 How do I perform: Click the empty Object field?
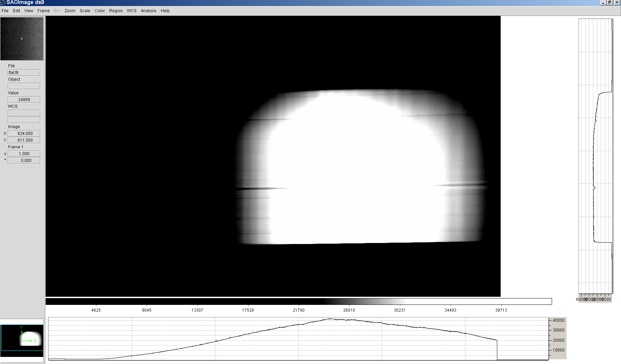click(x=24, y=86)
